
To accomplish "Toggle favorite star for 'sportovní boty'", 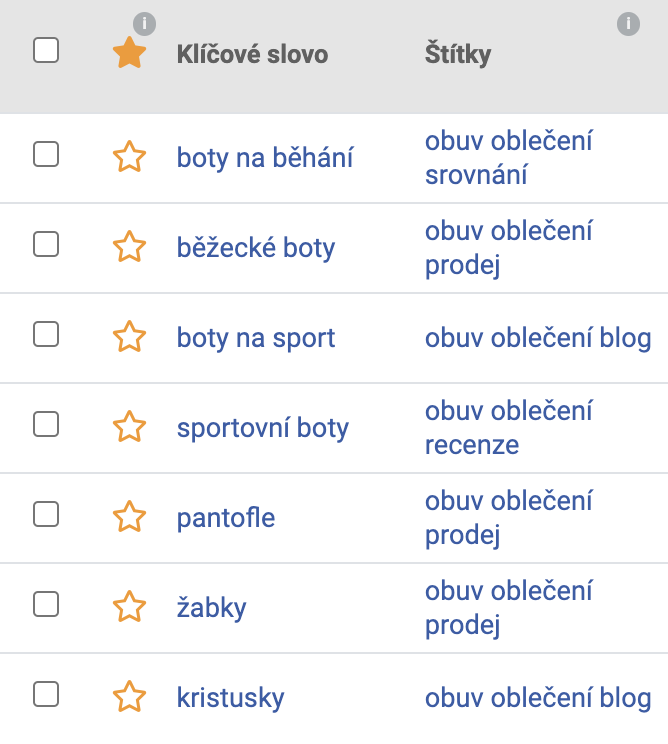I will (x=129, y=426).
